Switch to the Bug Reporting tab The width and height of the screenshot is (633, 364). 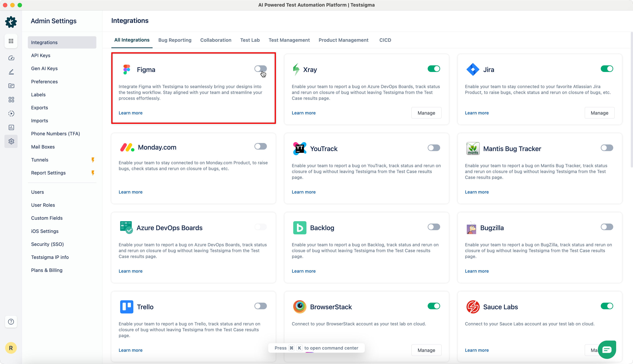click(175, 40)
